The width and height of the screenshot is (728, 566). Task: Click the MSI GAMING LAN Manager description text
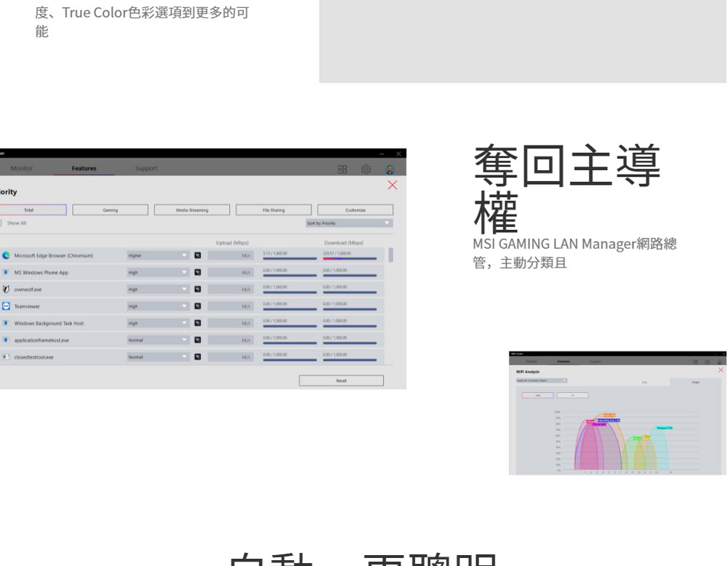(574, 253)
